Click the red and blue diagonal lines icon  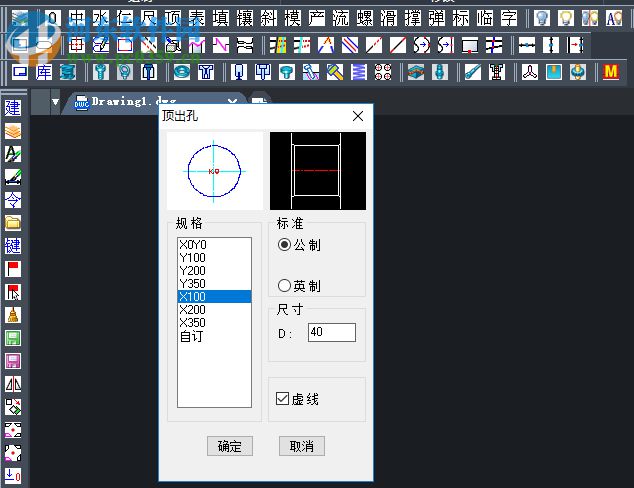click(350, 45)
